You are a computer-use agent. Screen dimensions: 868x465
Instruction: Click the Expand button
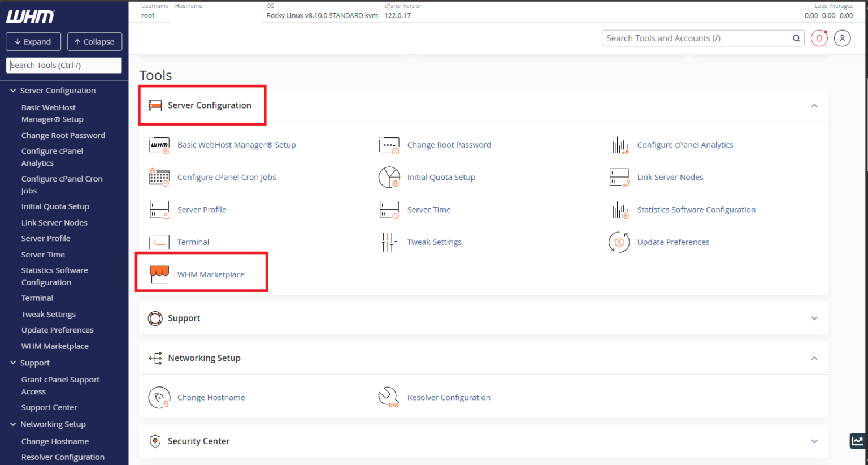click(x=33, y=41)
